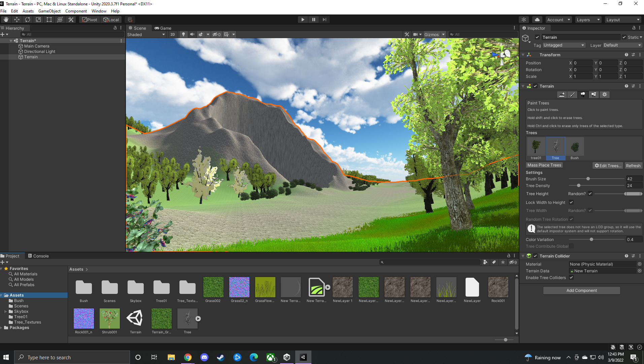Adjust Tree Density slider
Screen dimensions: 644x364
pos(597,186)
